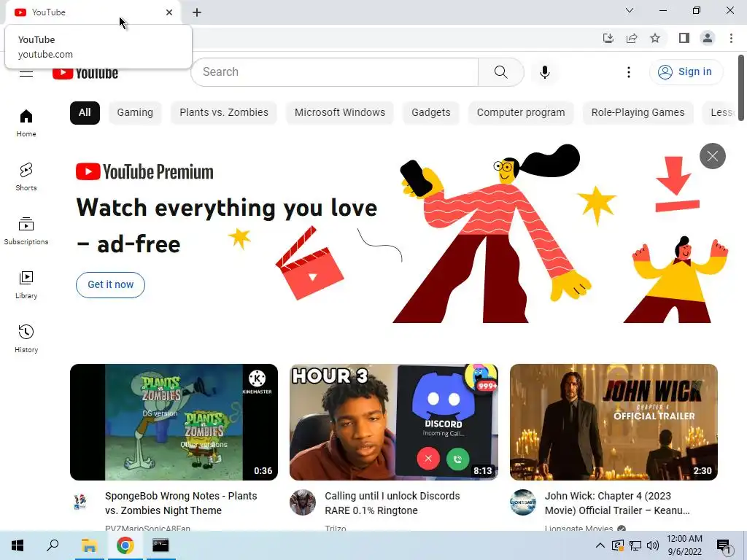Select the Plants vs. Zombies chip
Image resolution: width=747 pixels, height=560 pixels.
[224, 113]
